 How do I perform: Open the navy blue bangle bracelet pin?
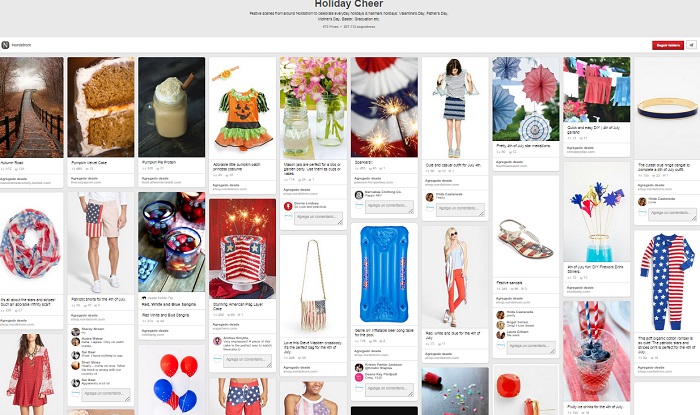(x=667, y=108)
